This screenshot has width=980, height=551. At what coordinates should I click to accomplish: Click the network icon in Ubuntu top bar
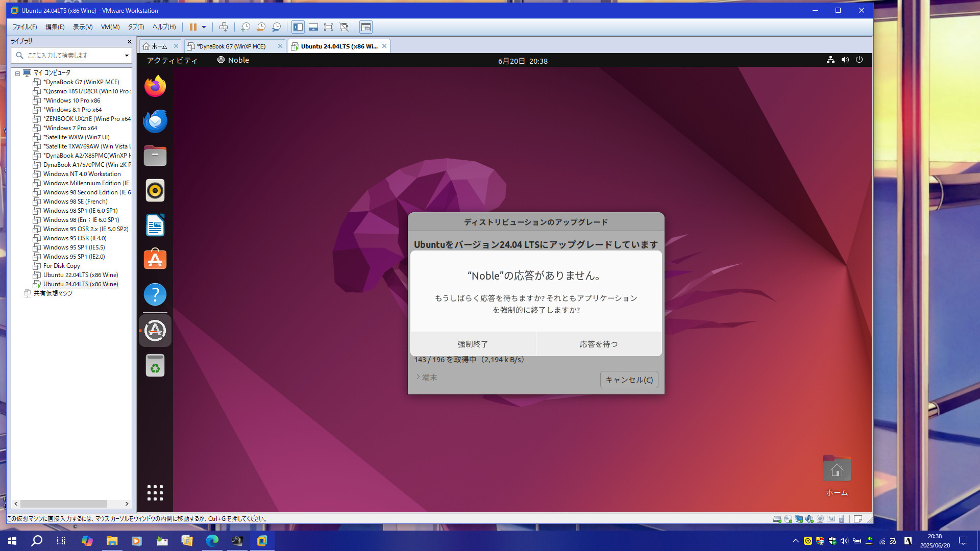tap(830, 60)
